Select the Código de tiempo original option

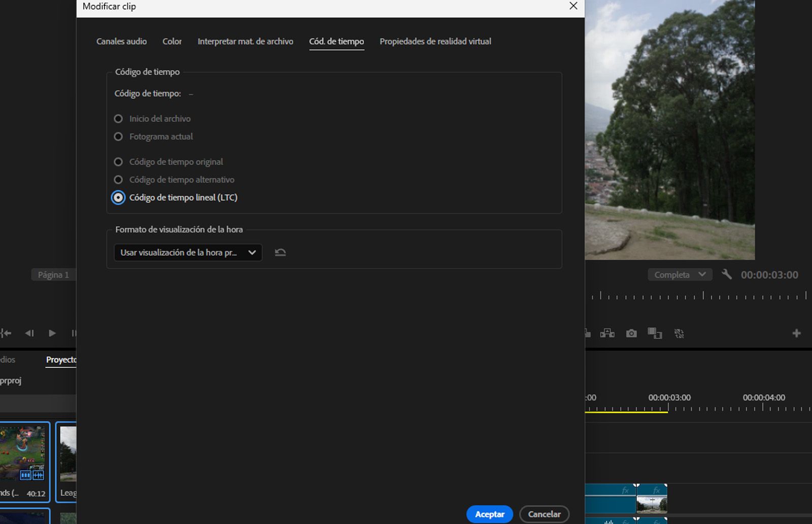point(118,161)
